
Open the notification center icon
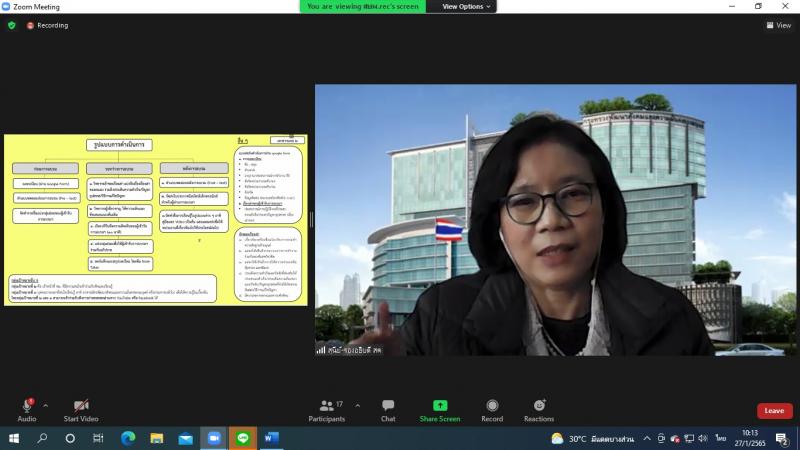coord(782,439)
